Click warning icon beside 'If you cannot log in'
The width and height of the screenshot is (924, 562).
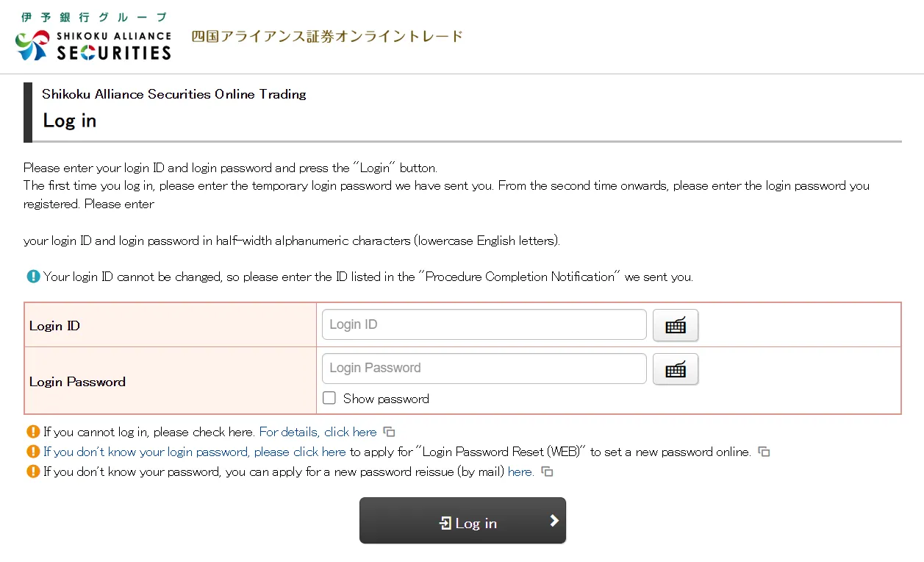33,432
